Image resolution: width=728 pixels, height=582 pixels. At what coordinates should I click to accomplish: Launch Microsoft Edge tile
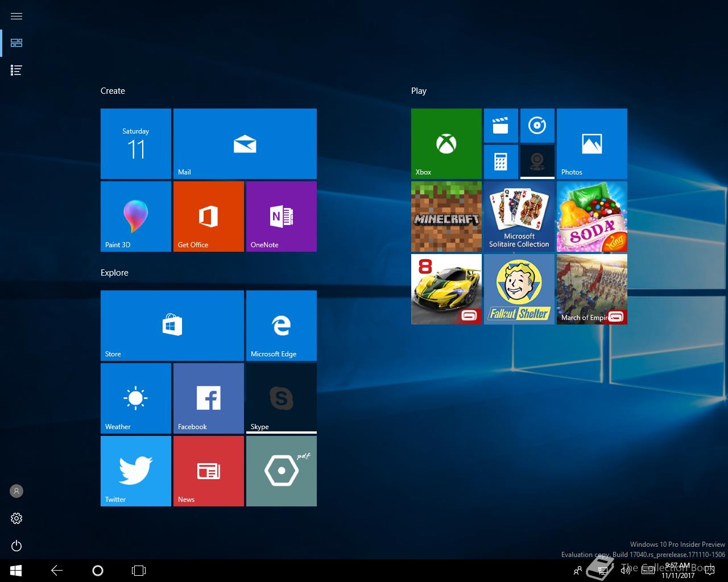pos(282,326)
